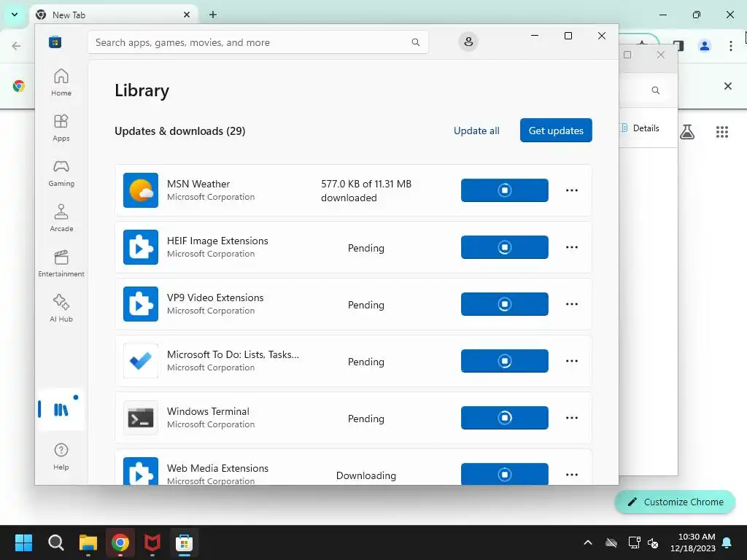Select the New Tab tab in Chrome
Screen dimensions: 747x560
(113, 15)
